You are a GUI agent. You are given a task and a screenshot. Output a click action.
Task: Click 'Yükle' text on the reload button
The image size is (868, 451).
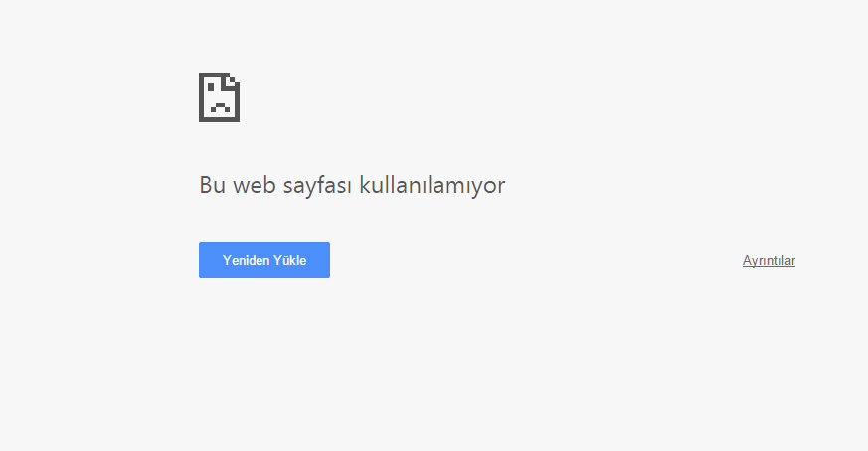[289, 260]
